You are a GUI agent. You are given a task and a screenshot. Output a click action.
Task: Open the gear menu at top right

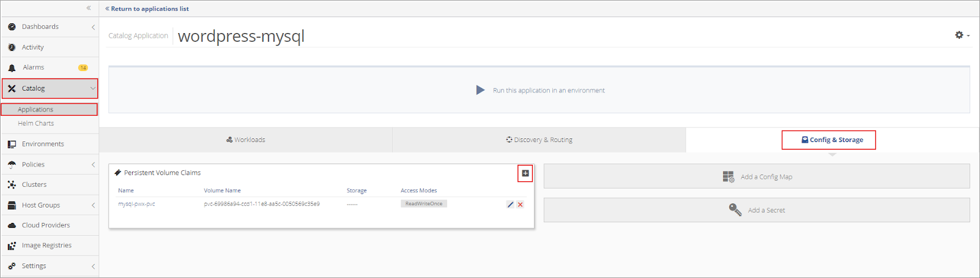point(962,36)
